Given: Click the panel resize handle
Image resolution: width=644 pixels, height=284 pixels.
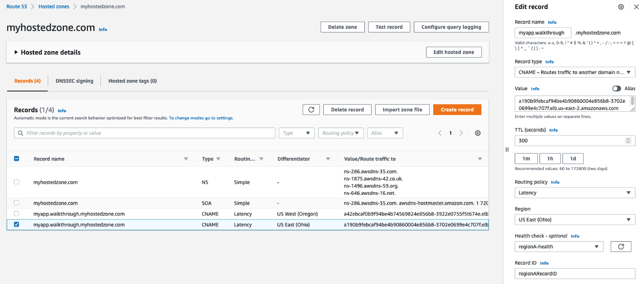Looking at the screenshot, I should click(x=507, y=150).
